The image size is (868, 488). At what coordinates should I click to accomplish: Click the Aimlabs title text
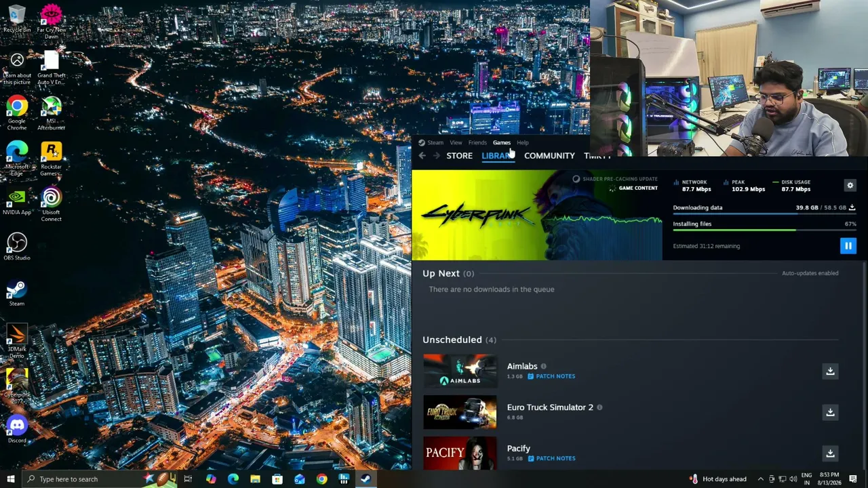tap(522, 367)
